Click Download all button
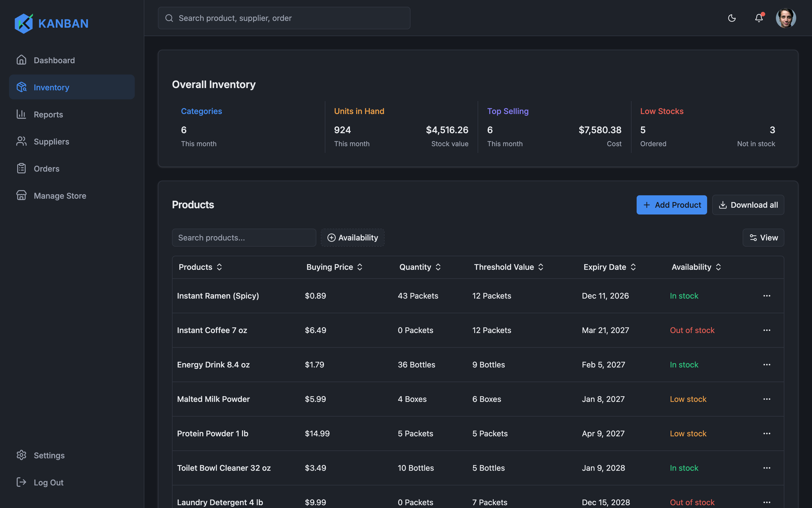 point(748,205)
